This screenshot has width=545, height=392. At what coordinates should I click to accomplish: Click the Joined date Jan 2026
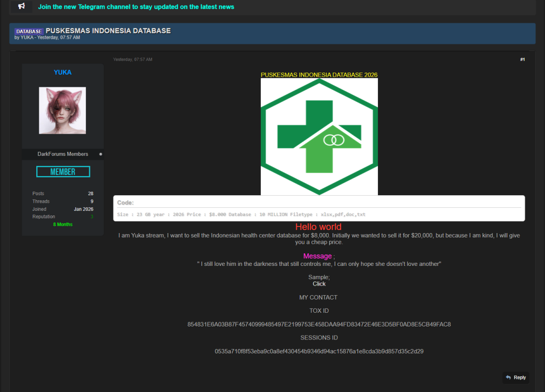tap(83, 209)
